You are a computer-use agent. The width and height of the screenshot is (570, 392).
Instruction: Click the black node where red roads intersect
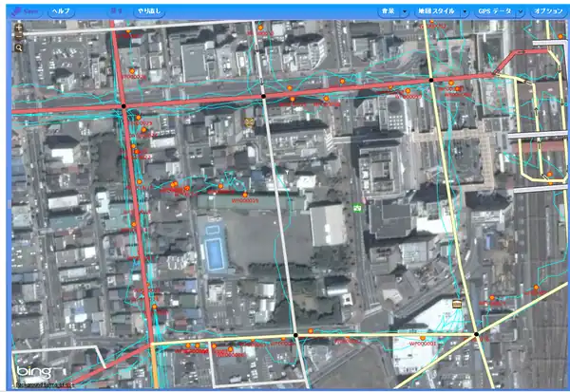[123, 106]
